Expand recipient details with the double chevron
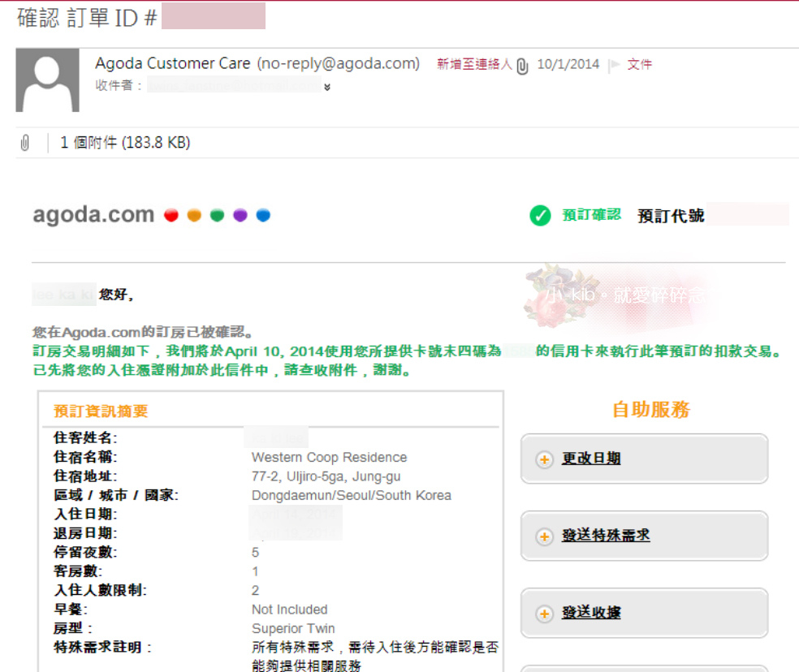This screenshot has height=672, width=799. (x=327, y=87)
